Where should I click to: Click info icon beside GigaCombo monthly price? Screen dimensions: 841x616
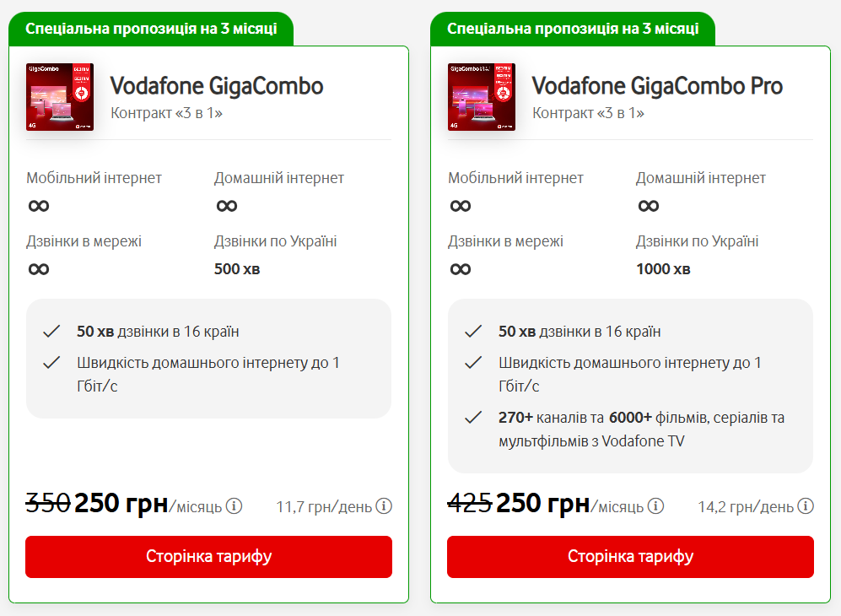point(234,506)
